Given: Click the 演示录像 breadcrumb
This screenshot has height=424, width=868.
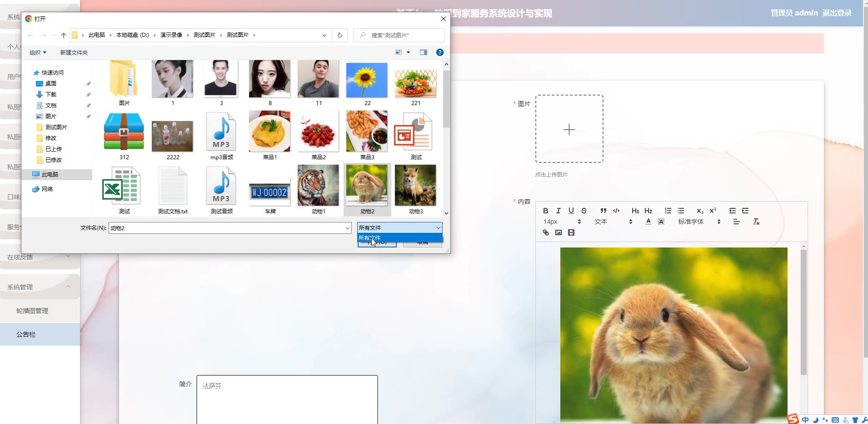Looking at the screenshot, I should click(x=171, y=35).
